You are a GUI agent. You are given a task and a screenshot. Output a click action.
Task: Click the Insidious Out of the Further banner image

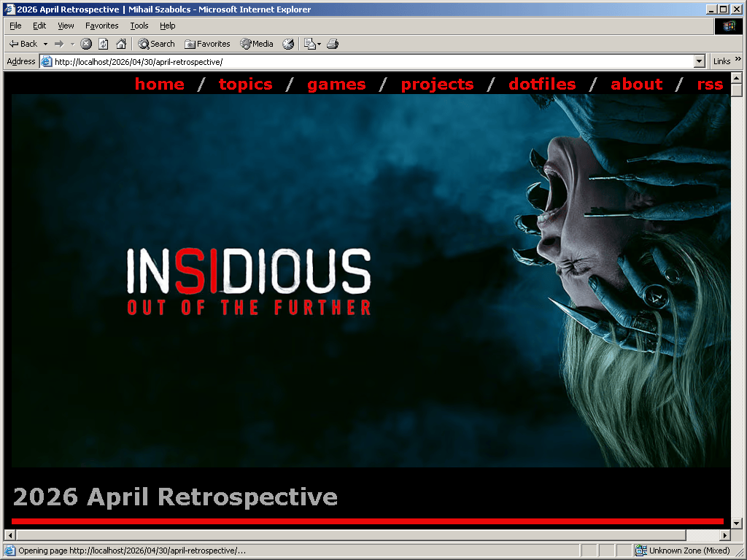(x=371, y=281)
